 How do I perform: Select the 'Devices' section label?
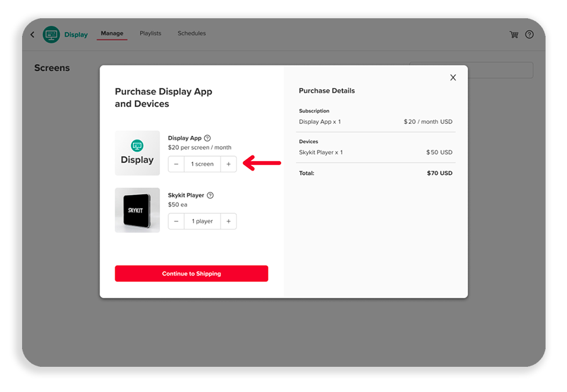[x=309, y=142]
